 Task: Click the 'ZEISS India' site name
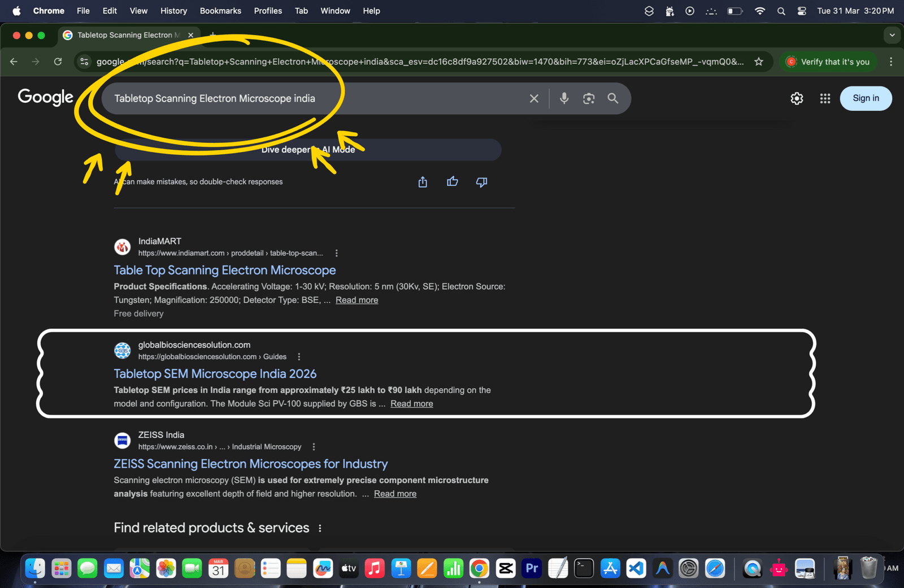coord(161,435)
